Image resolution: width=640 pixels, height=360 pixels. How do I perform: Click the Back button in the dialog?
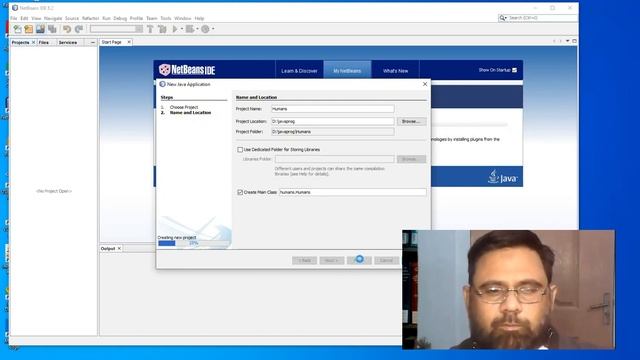[304, 260]
